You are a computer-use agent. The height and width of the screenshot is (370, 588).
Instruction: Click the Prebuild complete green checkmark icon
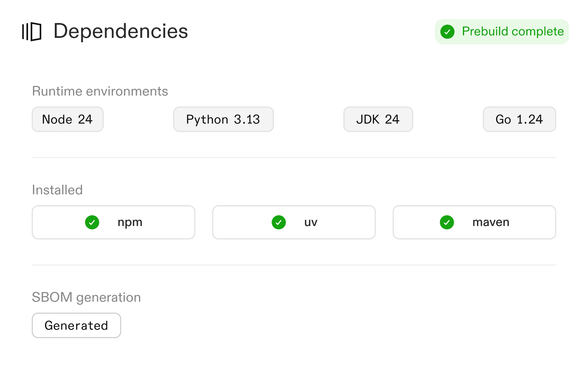(x=447, y=32)
